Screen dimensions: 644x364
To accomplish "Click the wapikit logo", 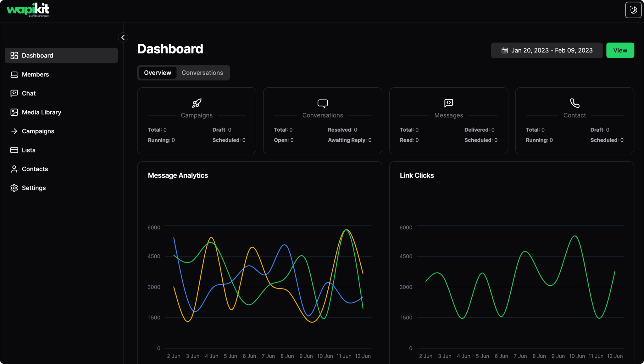I will [x=28, y=10].
